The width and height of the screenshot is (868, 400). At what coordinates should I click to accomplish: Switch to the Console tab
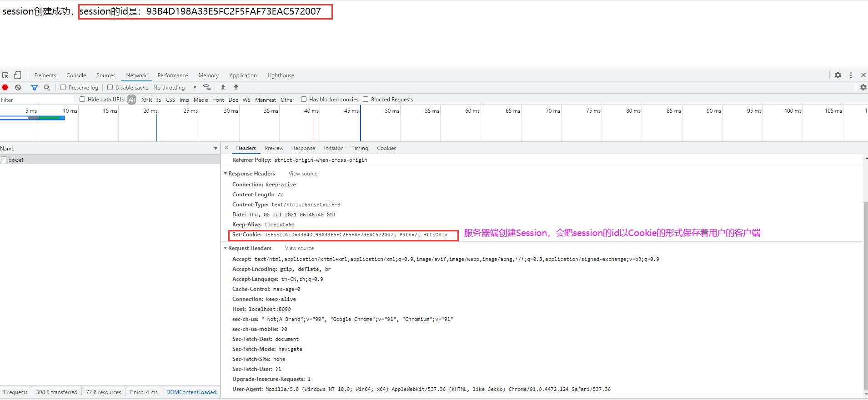(x=76, y=75)
